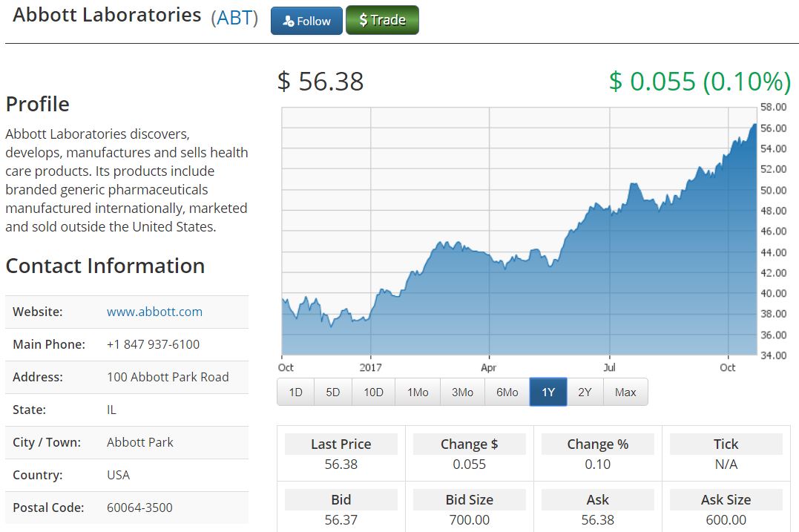Click the green $ 0.055 (0.10%) change
This screenshot has width=799, height=532.
(700, 82)
